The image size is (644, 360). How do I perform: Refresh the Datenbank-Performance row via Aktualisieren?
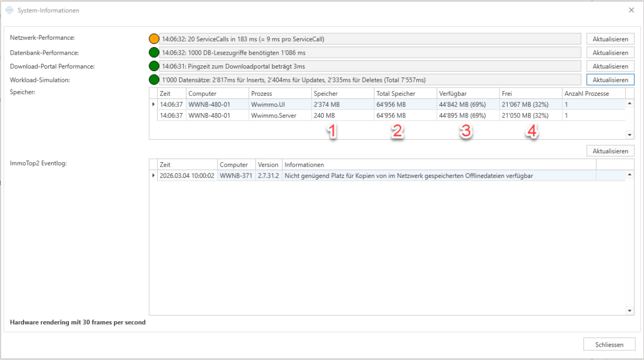610,53
